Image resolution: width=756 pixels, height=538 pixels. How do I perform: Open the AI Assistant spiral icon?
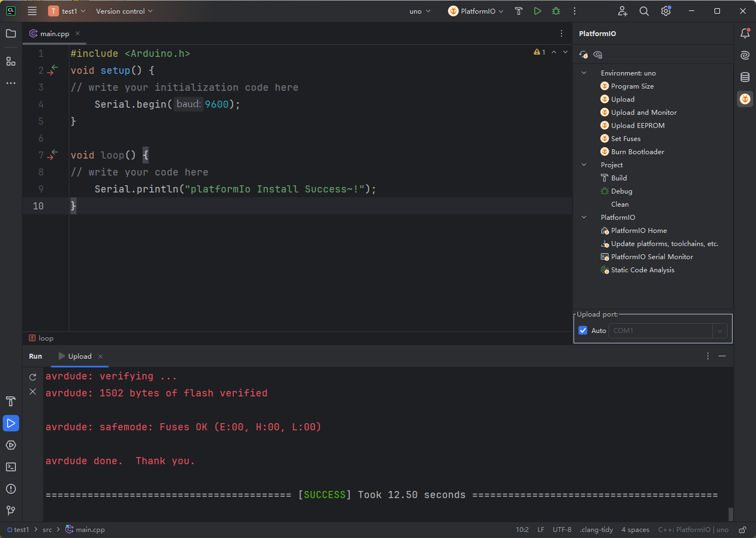click(745, 55)
